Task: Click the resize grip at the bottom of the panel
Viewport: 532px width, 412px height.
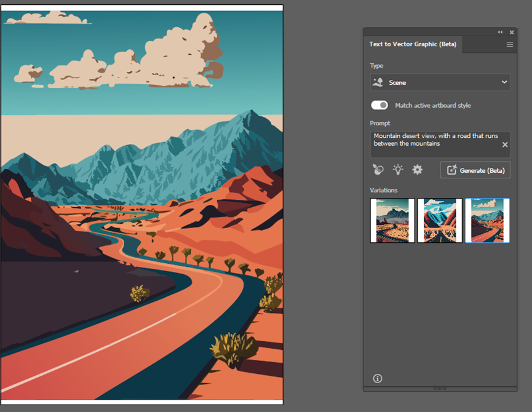Action: coord(440,389)
